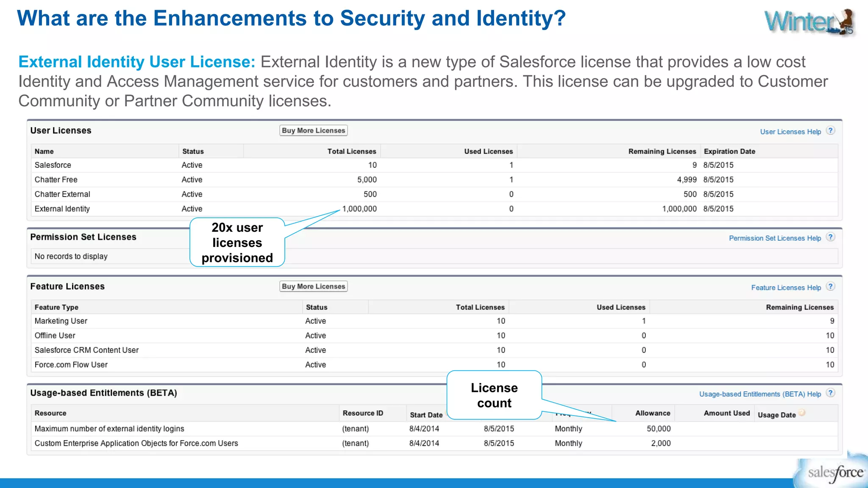Click the Usage-based Entitlements help question icon
Screen dimensions: 868x488
tap(831, 393)
